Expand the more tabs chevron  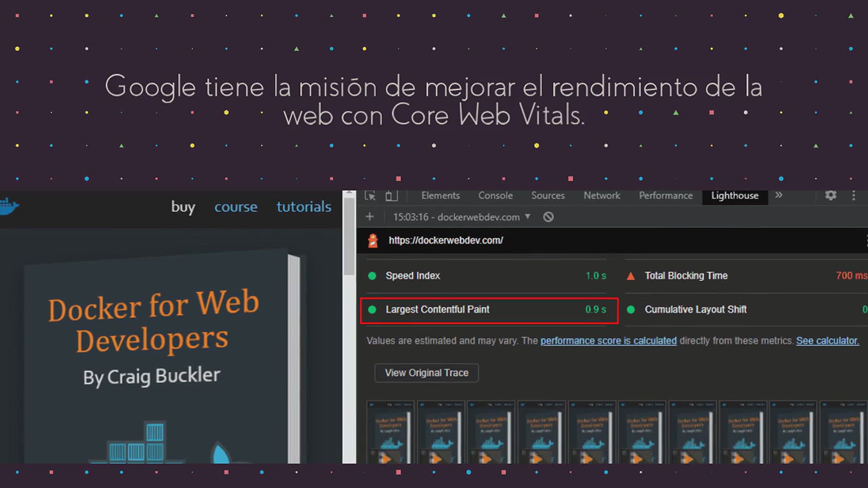tap(778, 195)
